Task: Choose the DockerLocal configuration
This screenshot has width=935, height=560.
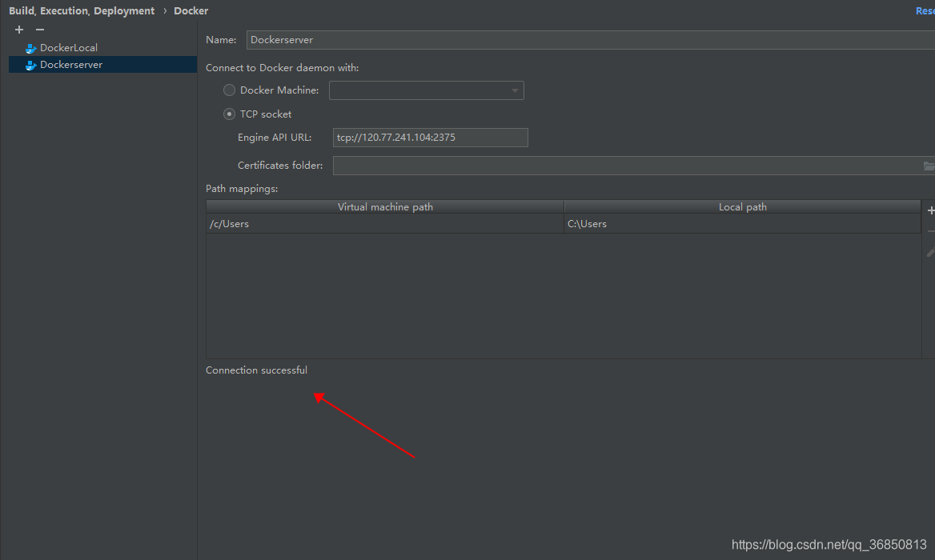Action: click(70, 47)
